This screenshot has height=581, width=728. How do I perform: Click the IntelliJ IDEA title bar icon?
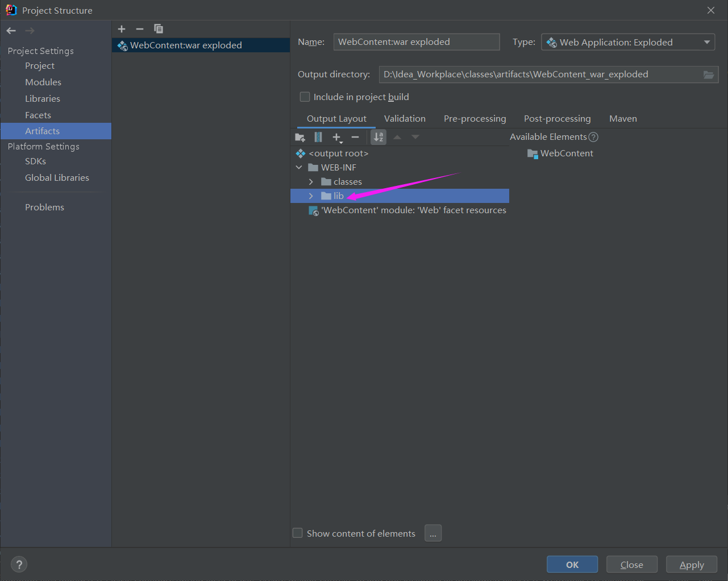click(11, 10)
